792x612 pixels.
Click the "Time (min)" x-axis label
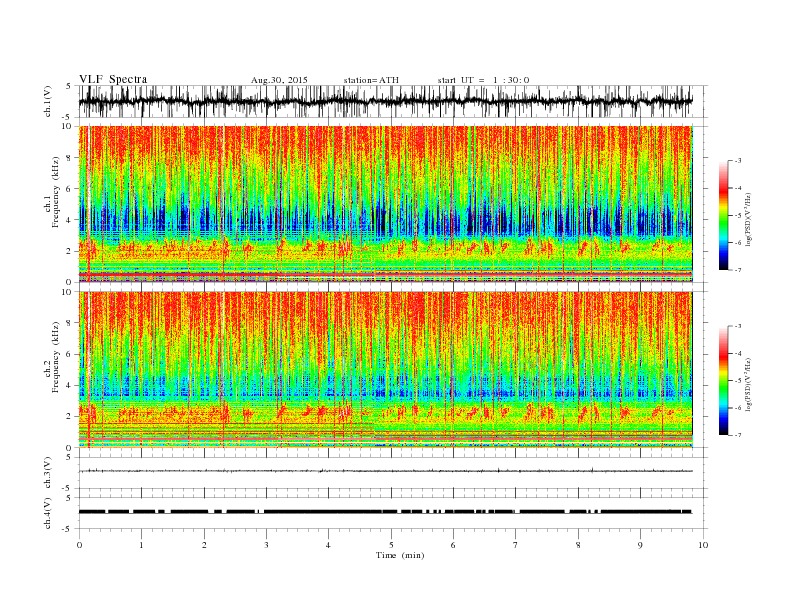coord(400,555)
